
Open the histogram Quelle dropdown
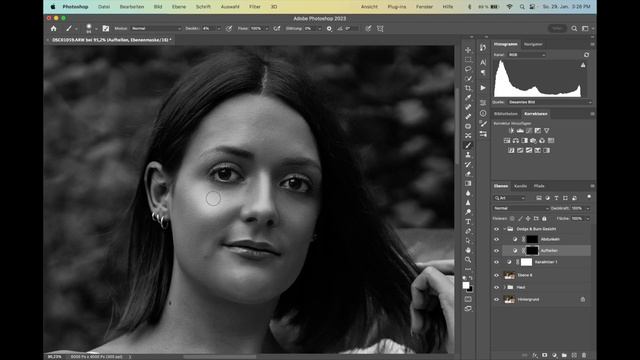(549, 102)
